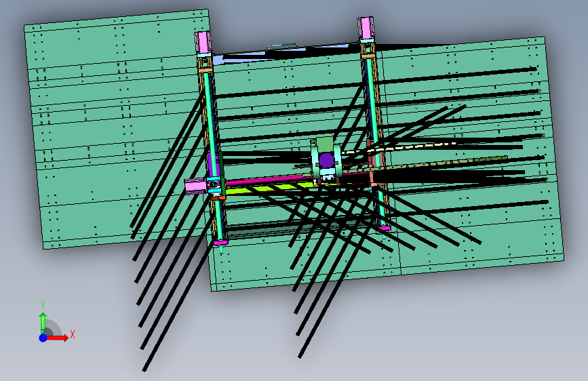This screenshot has width=588, height=381.
Task: Pick the orange bracket below the left rail junction
Action: [218, 198]
